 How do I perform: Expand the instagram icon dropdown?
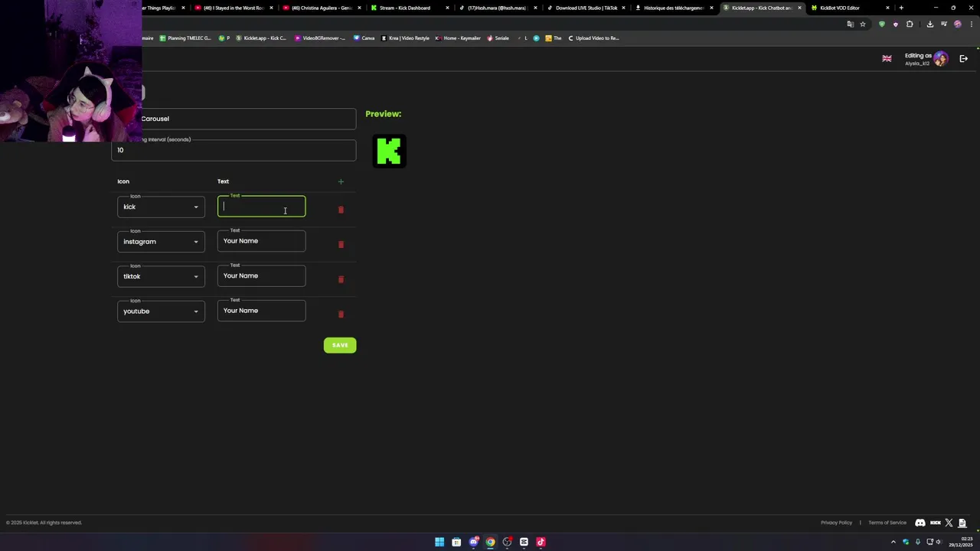[x=161, y=242]
